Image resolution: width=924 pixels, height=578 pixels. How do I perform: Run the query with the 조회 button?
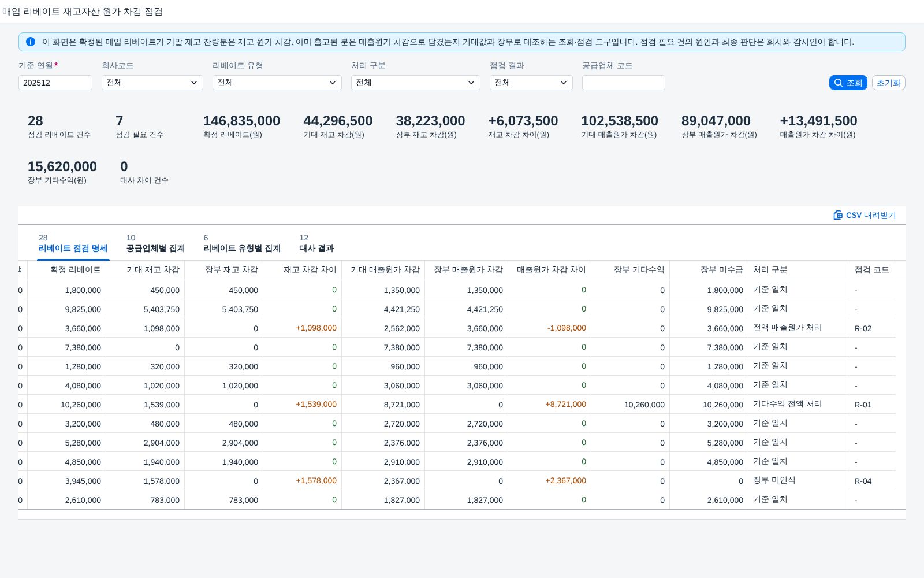[x=848, y=83]
